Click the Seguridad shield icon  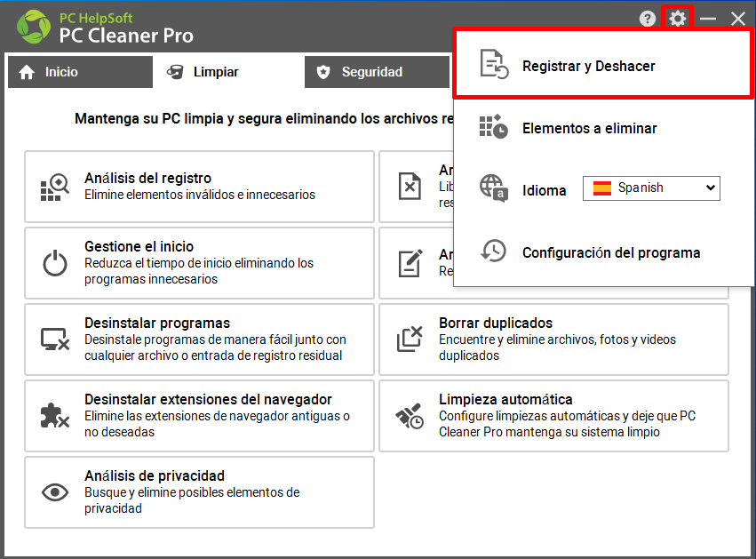323,72
